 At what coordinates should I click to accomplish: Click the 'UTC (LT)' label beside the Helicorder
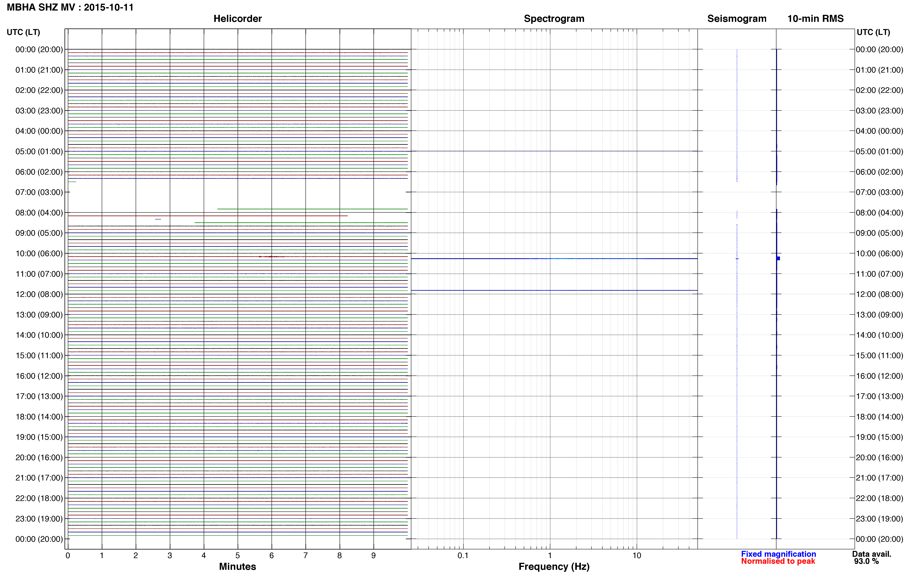23,32
